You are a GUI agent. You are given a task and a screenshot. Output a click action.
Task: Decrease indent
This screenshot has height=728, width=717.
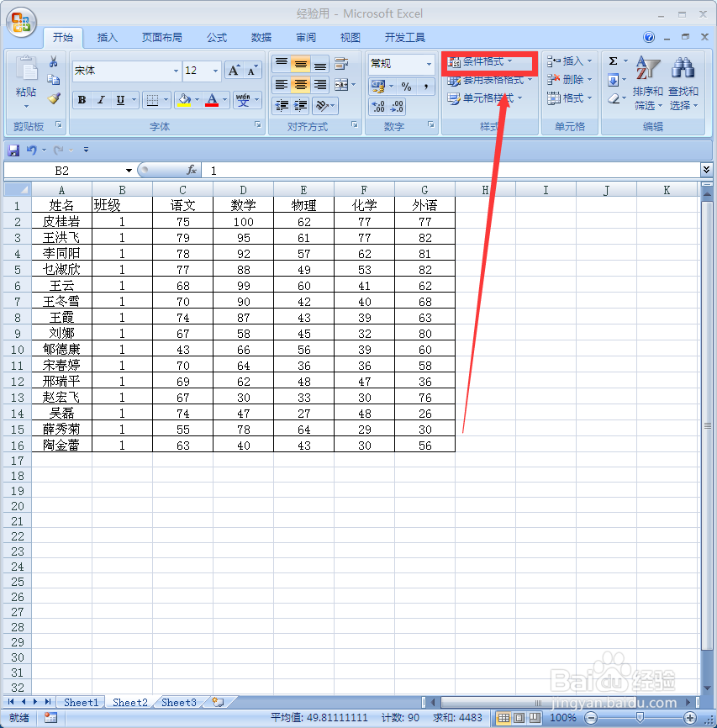pos(281,106)
